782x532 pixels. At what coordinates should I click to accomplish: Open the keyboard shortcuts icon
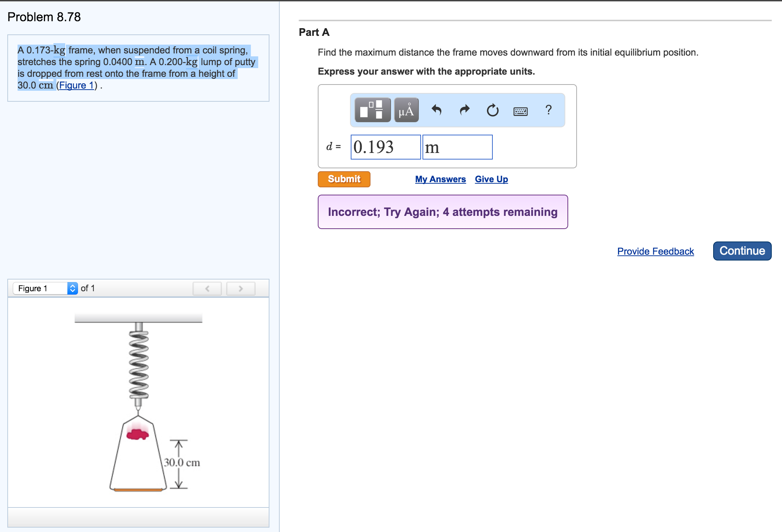pos(520,111)
